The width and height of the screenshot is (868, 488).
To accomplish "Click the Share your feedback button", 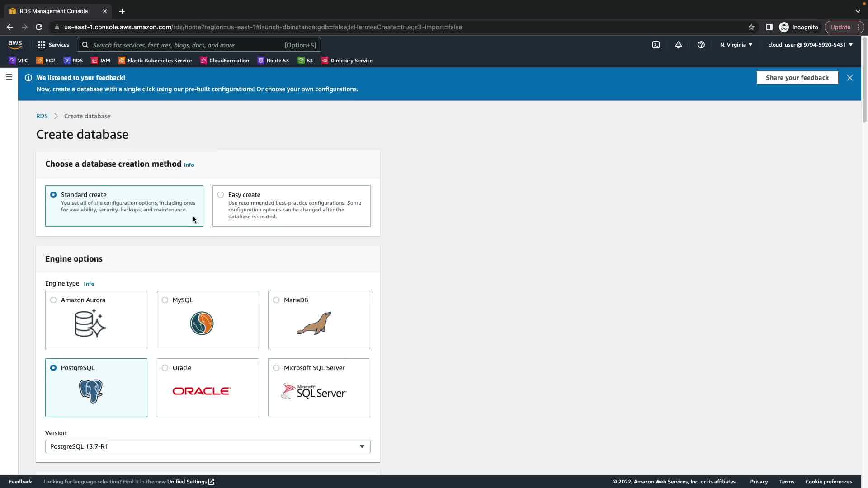I will [797, 78].
